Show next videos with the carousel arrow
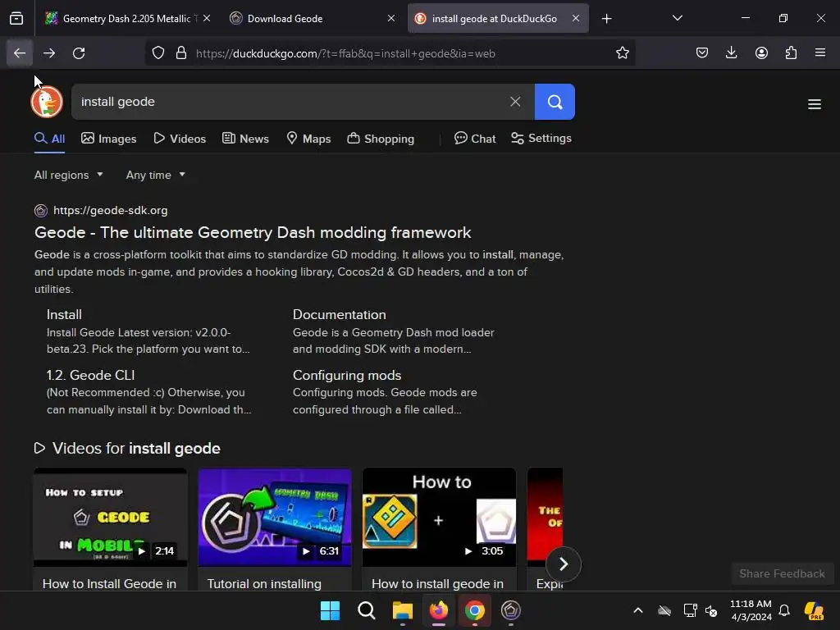 pos(563,564)
